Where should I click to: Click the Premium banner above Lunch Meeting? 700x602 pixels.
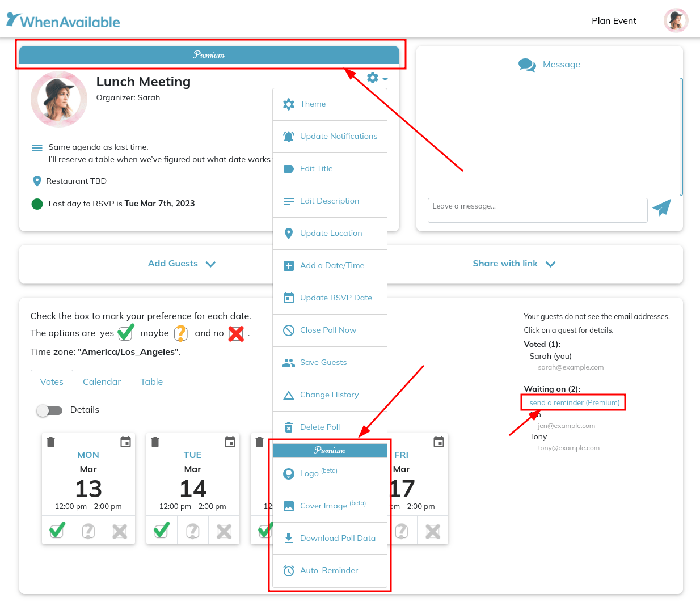click(x=209, y=55)
